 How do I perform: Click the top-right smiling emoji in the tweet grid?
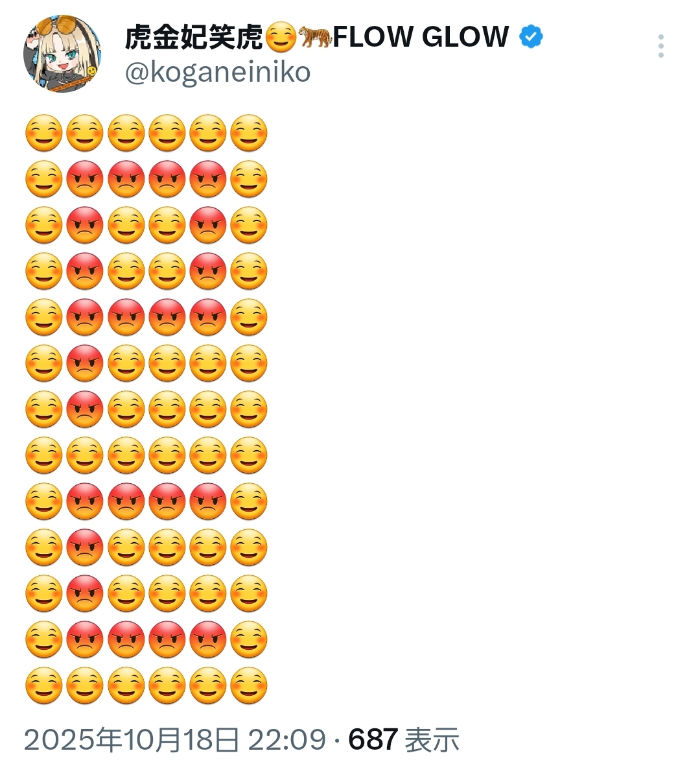tap(249, 134)
